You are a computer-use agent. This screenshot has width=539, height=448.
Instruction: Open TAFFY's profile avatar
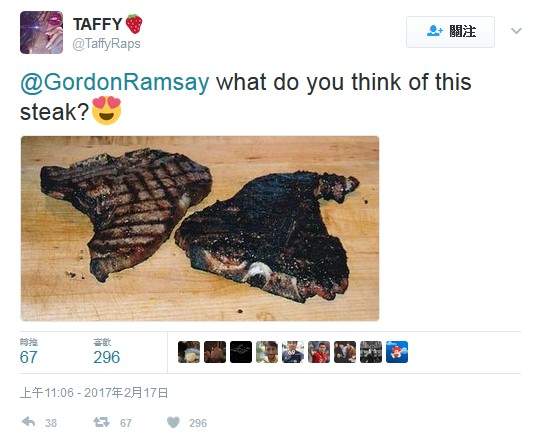[41, 32]
